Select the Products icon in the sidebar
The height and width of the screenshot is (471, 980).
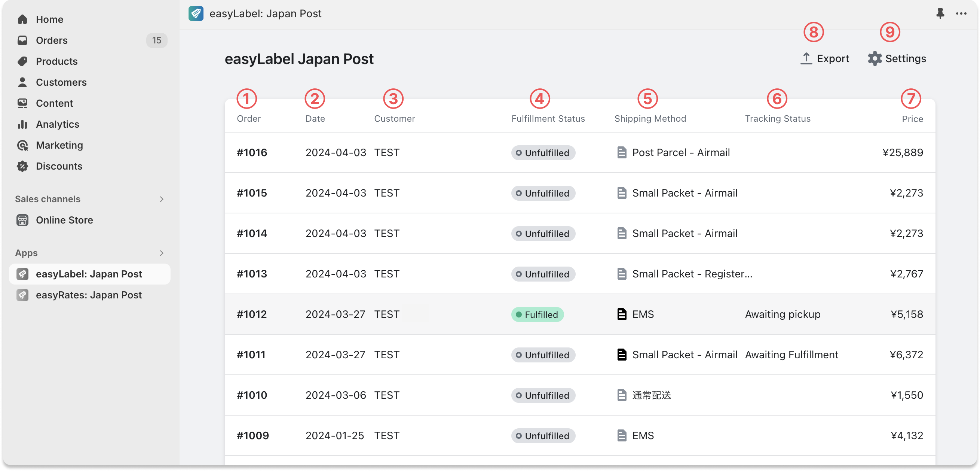[x=22, y=61]
